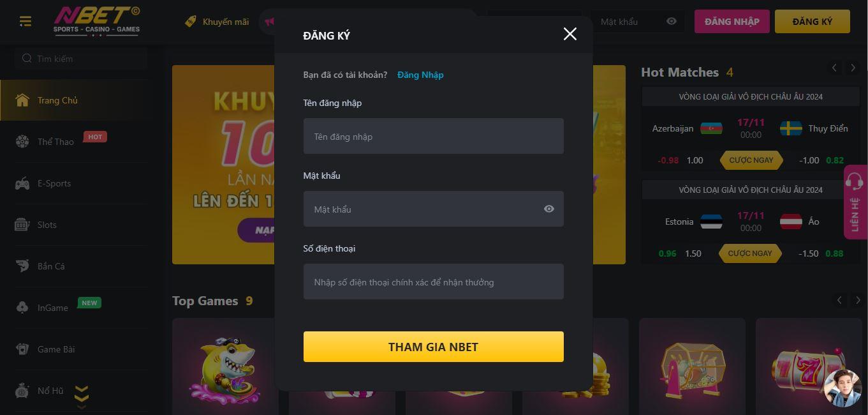Screen dimensions: 868x415
Task: Select Cược Ngay for Azerbaijan match
Action: 751,160
